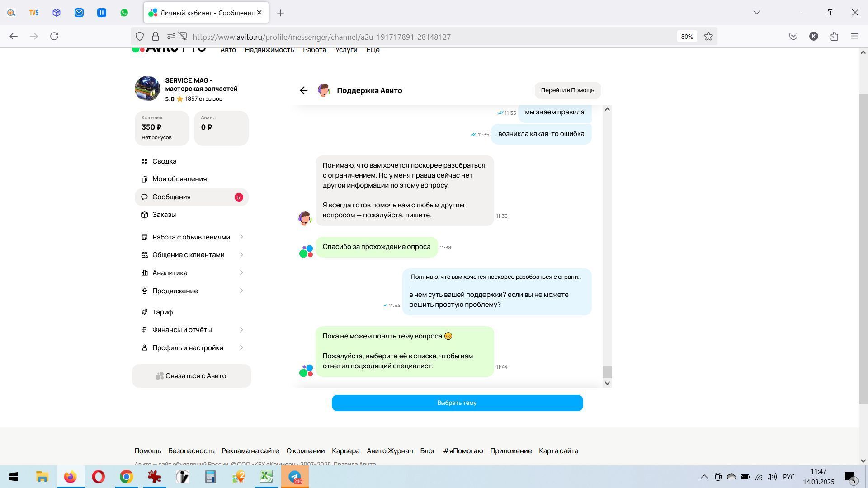Expand Работа с объявлениями chevron
Viewport: 868px width, 488px height.
tap(241, 237)
